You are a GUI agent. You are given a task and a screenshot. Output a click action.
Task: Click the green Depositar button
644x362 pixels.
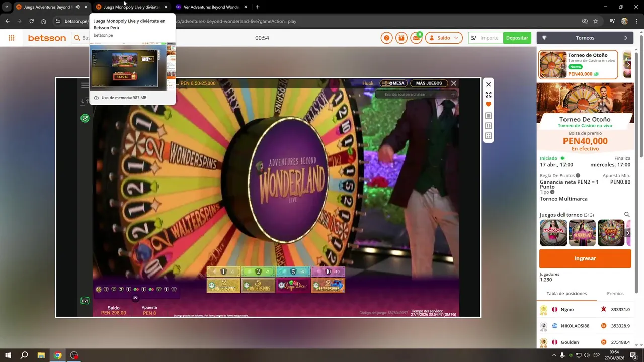tap(517, 38)
